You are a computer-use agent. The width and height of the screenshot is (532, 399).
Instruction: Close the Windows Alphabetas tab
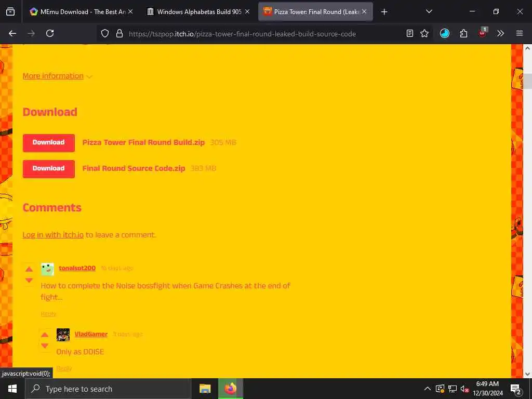[x=247, y=11]
